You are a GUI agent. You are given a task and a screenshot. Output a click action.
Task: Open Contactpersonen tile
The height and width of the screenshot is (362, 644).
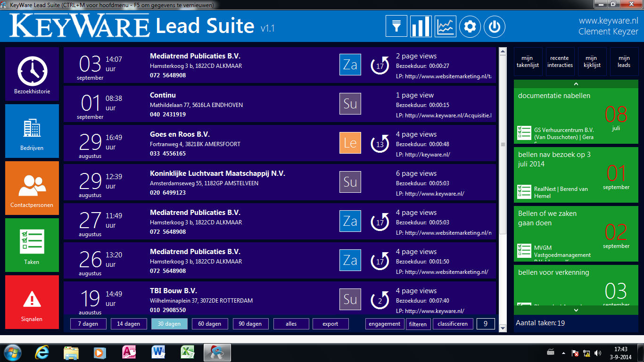tap(32, 188)
